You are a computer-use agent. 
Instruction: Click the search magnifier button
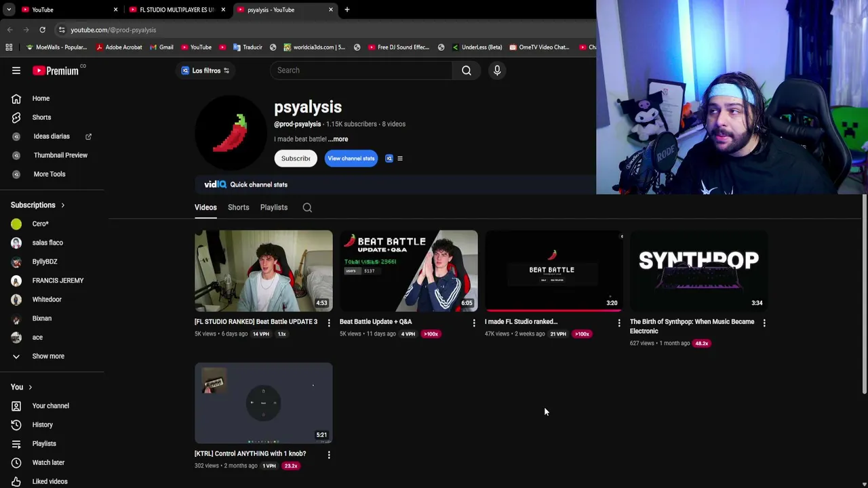(467, 70)
